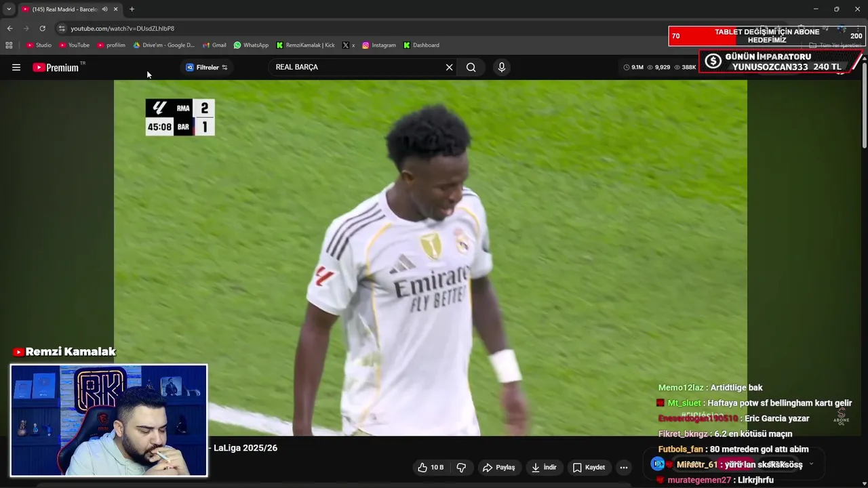Click the GÜNÜN İMPARATORU donation banner
The height and width of the screenshot is (488, 868).
[x=781, y=62]
